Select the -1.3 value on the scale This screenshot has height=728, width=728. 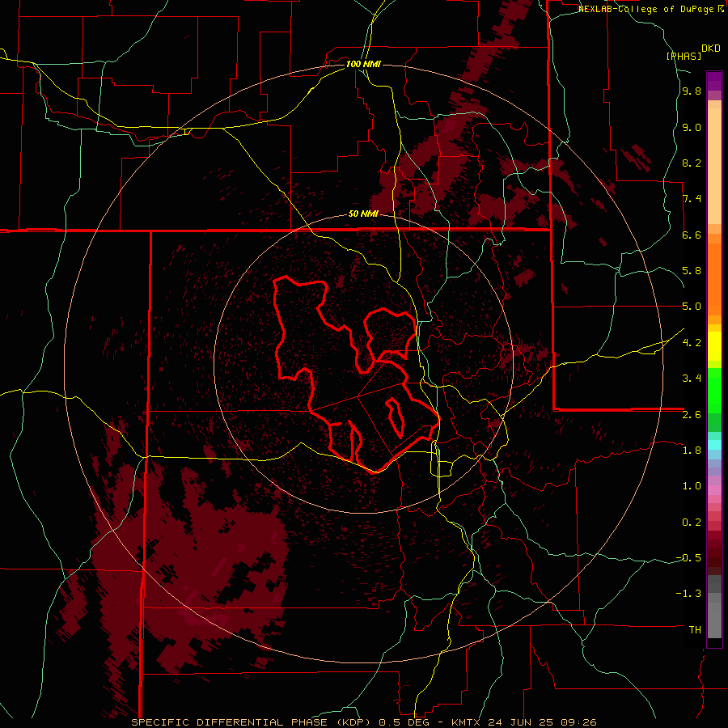point(688,594)
